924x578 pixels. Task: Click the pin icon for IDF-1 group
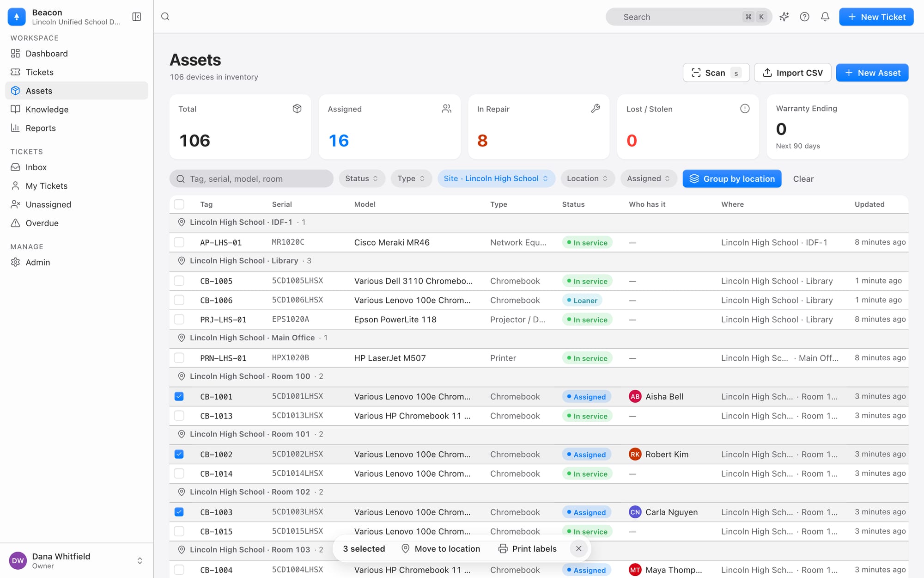(x=182, y=222)
